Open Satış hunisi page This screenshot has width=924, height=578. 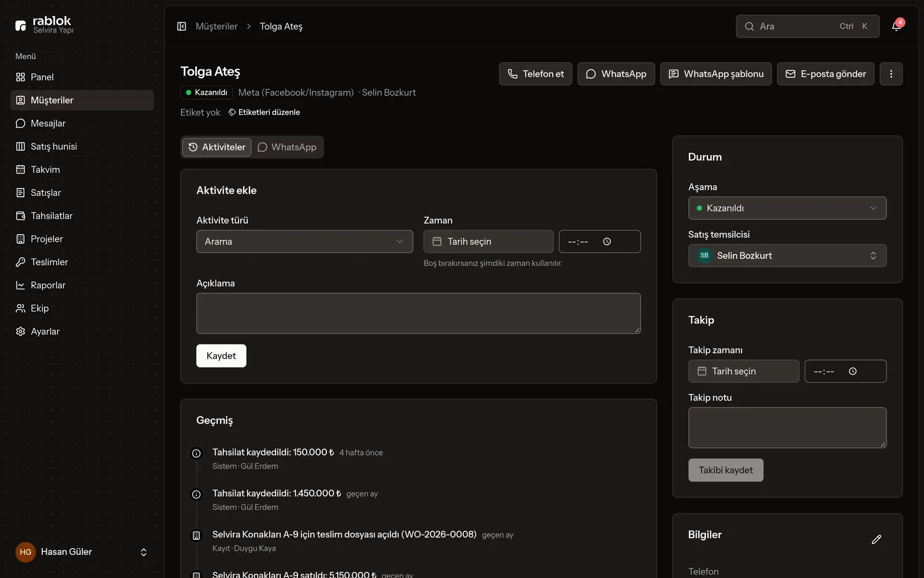coord(82,146)
